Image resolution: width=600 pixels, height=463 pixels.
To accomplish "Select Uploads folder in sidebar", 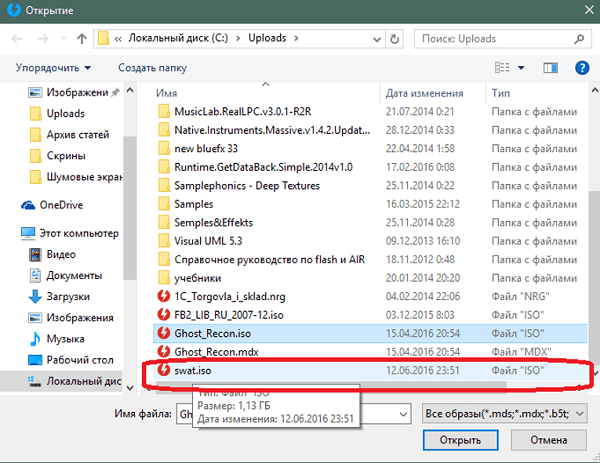I will (x=57, y=114).
